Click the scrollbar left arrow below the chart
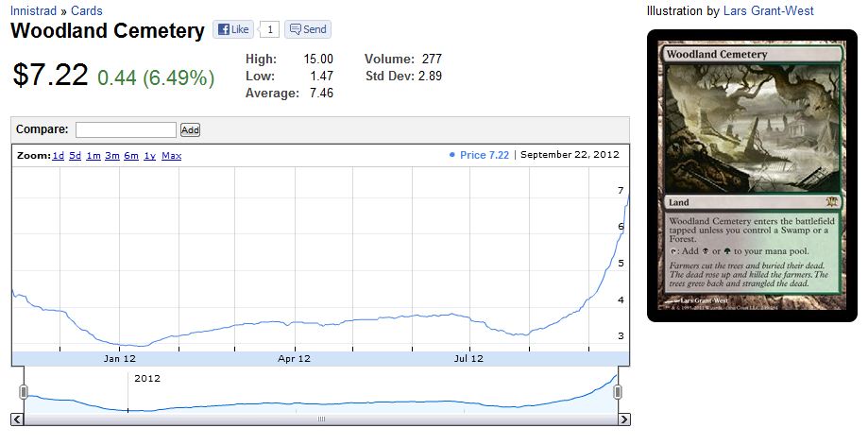The image size is (868, 445). [x=18, y=419]
